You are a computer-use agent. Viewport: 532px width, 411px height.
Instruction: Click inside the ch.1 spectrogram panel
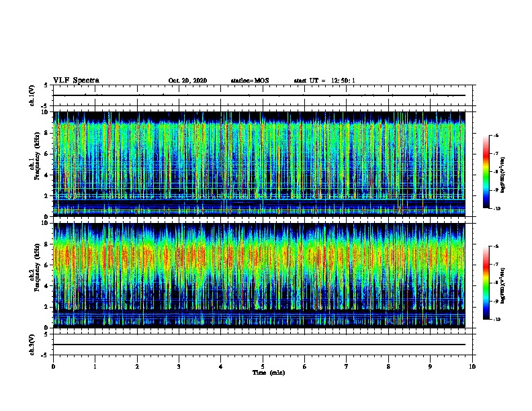tap(259, 164)
